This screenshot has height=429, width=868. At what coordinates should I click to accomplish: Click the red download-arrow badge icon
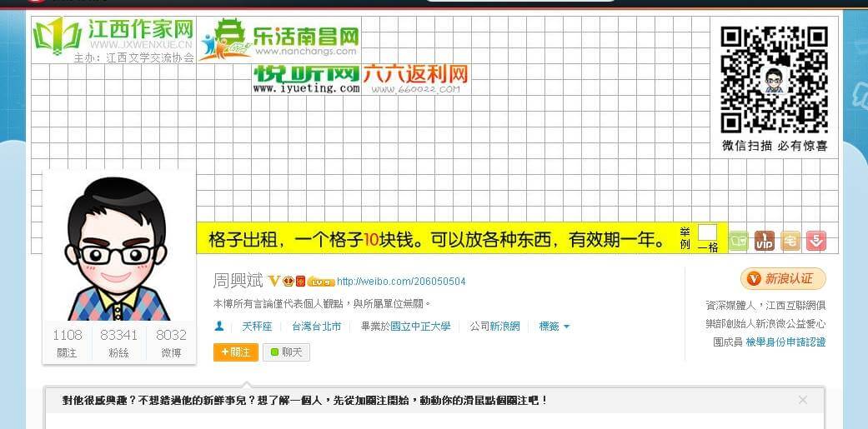815,241
